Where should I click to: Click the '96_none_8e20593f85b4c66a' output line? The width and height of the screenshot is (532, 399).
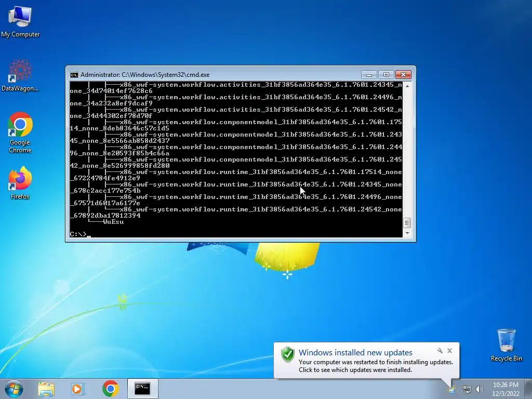click(x=120, y=153)
